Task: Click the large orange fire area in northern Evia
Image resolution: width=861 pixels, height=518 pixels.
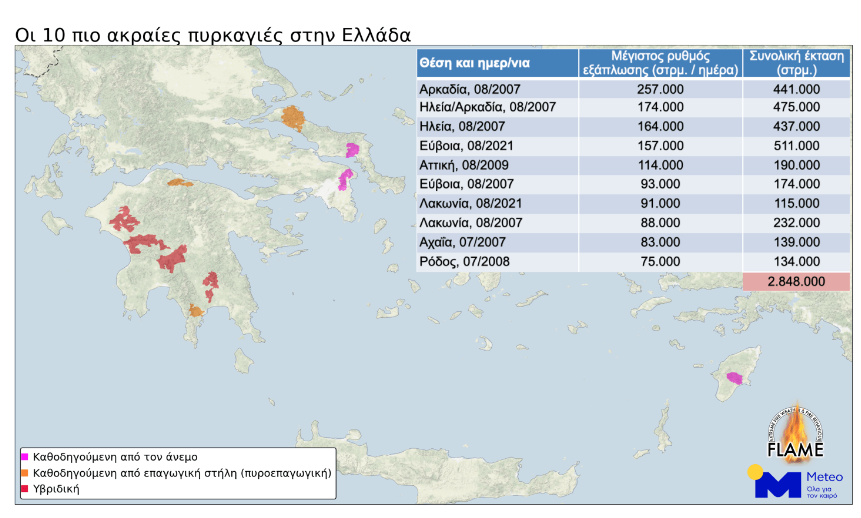Action: pos(293,118)
